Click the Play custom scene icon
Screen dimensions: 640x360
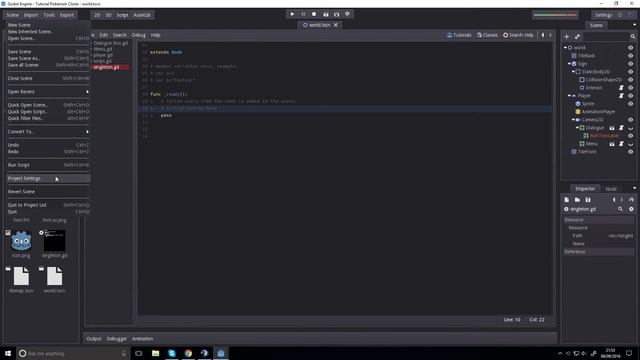[336, 14]
